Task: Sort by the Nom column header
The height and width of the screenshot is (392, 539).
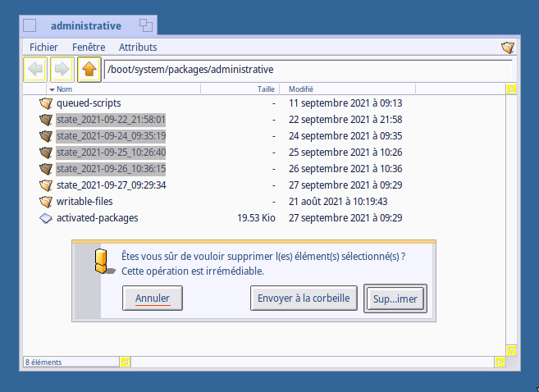Action: [124, 89]
